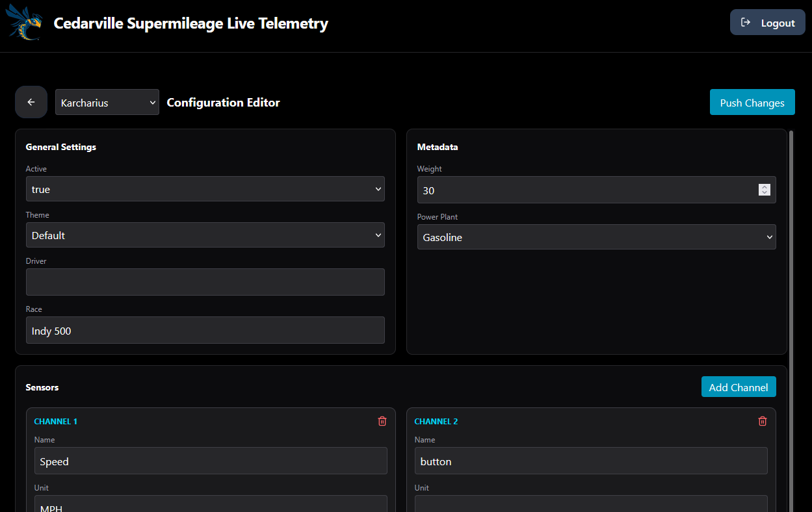This screenshot has width=812, height=512.
Task: Click the CHANNEL 2 label
Action: point(436,421)
